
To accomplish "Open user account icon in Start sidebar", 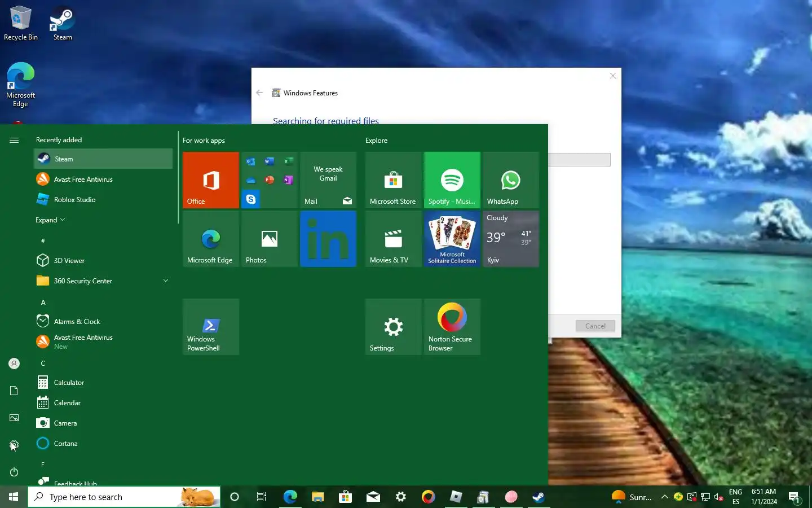I will (x=14, y=364).
